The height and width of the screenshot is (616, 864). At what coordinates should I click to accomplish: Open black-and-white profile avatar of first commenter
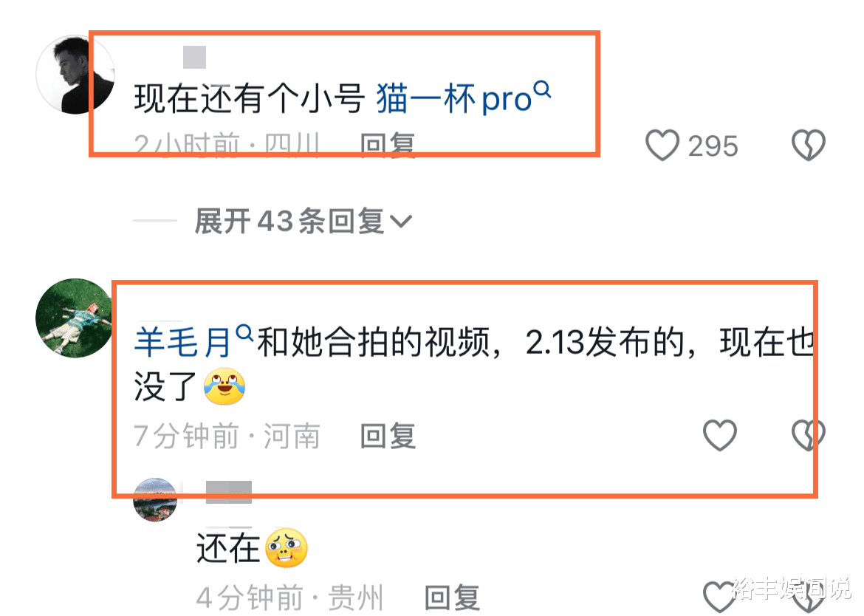click(75, 75)
